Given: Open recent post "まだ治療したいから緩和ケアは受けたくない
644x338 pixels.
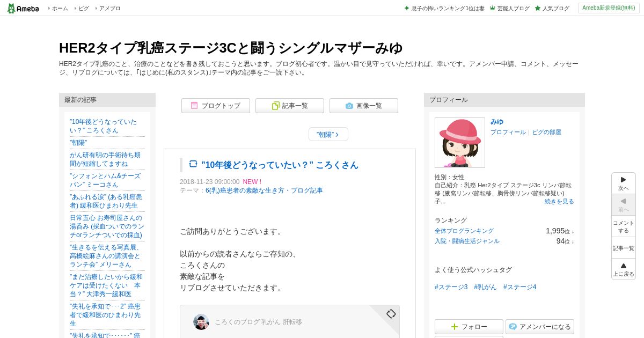Looking at the screenshot, I should (106, 285).
